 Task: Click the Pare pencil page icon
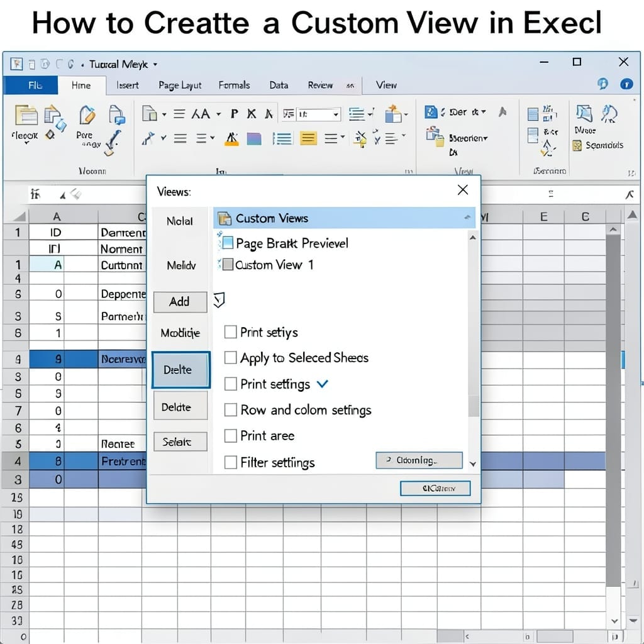coord(87,114)
